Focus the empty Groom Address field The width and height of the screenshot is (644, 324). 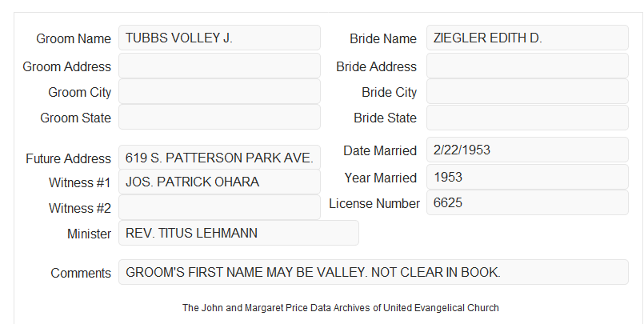point(219,66)
